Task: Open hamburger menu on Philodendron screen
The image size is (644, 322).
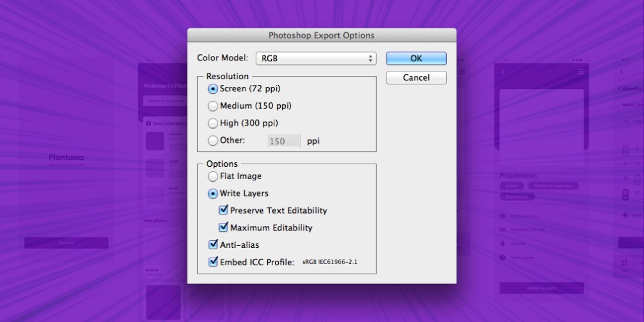Action: 580,71
